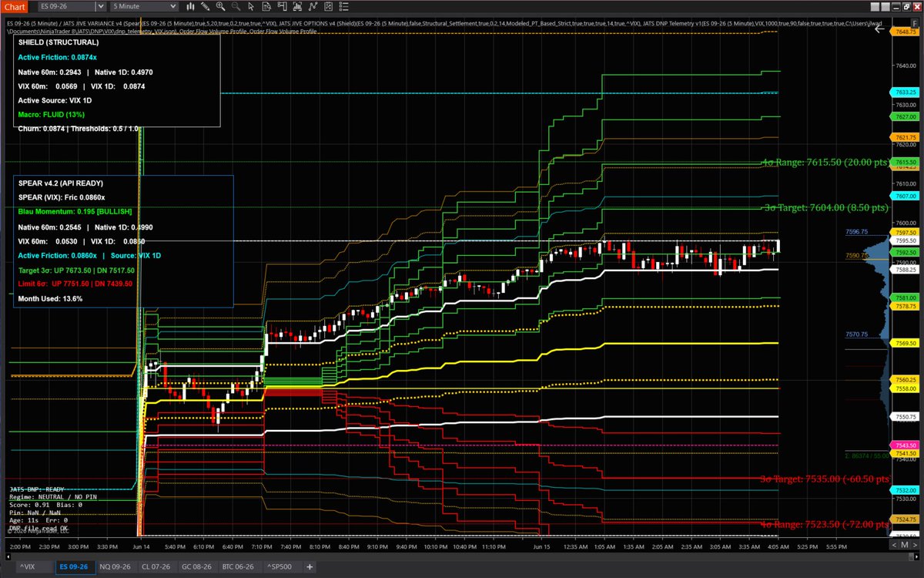This screenshot has width=924, height=578.
Task: Click the ES 09-26 instrument input field
Action: point(66,6)
